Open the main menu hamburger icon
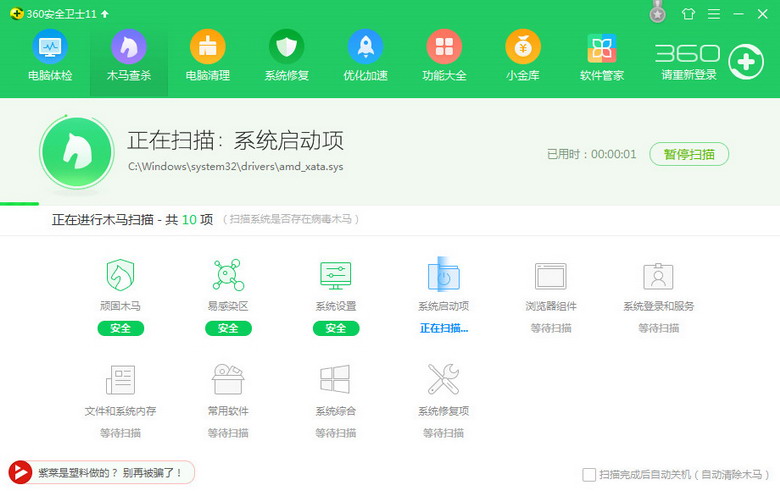Image resolution: width=780 pixels, height=491 pixels. click(x=714, y=14)
